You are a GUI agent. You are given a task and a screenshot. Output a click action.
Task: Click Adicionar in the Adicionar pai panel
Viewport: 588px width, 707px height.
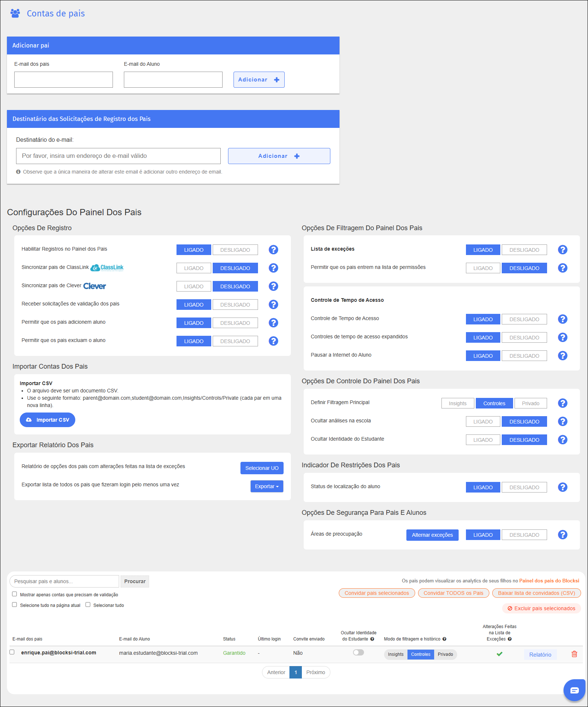tap(259, 80)
